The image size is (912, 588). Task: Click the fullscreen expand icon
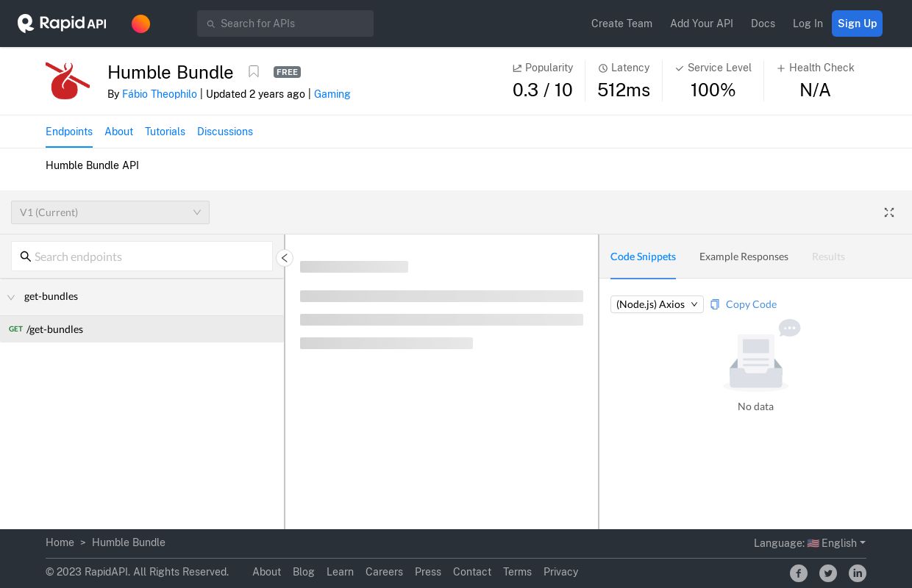889,212
